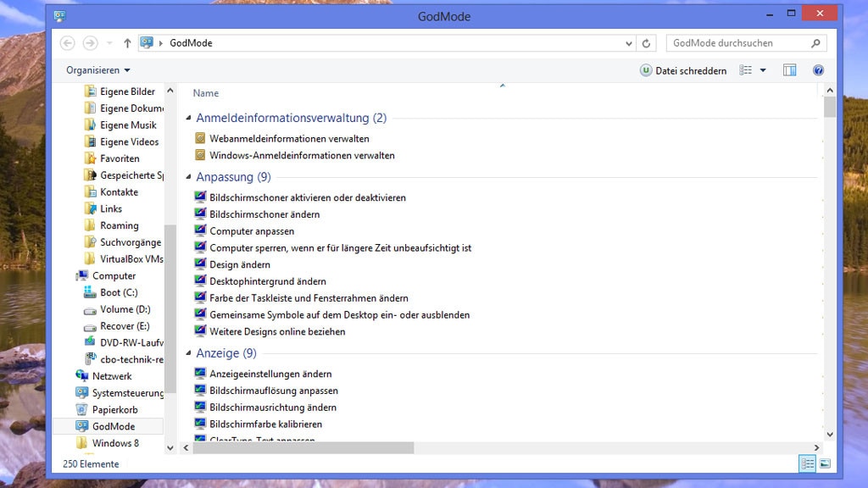Open Papierkorb in sidebar
The image size is (868, 488).
pyautogui.click(x=107, y=410)
